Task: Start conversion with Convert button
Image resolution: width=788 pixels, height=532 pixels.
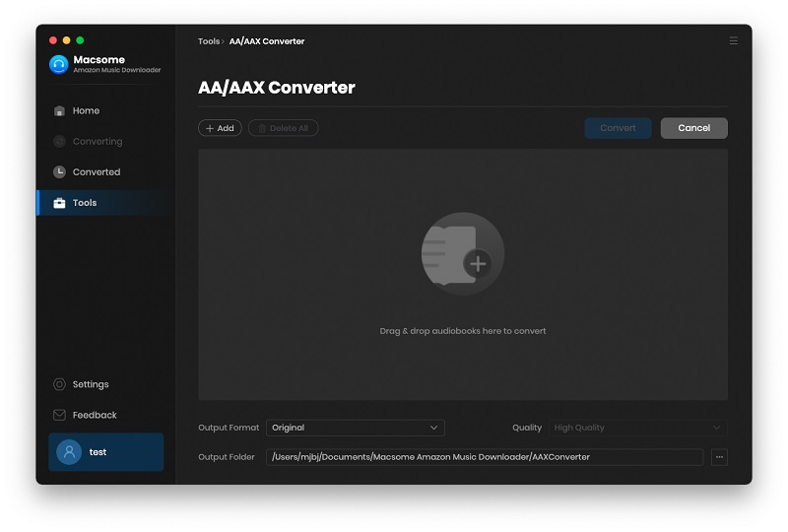Action: click(x=618, y=128)
